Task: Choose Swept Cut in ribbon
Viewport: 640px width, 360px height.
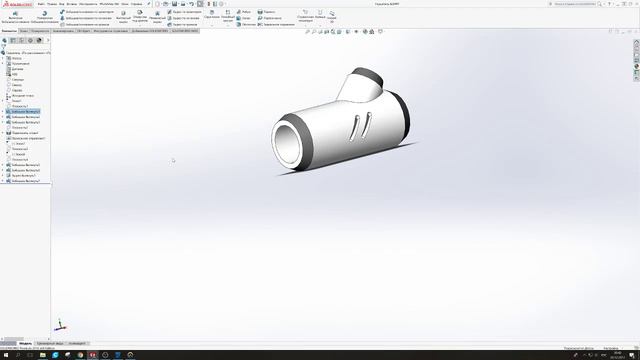Action: 184,12
